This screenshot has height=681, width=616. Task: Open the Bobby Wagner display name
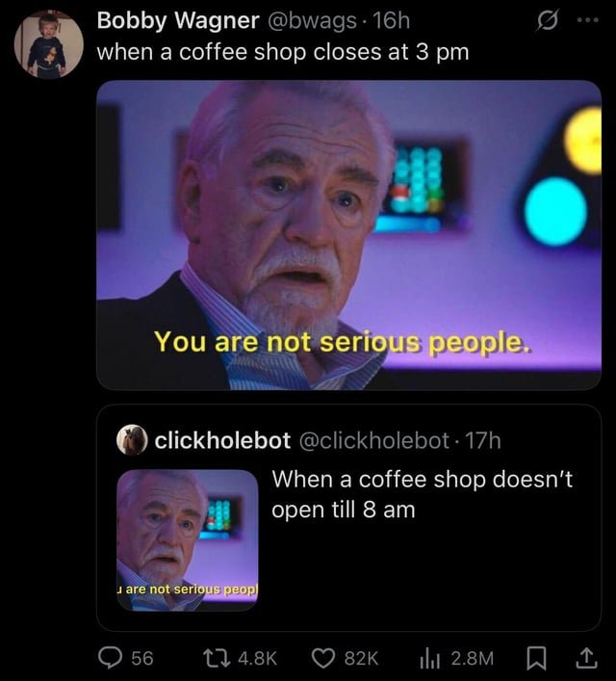tap(178, 20)
